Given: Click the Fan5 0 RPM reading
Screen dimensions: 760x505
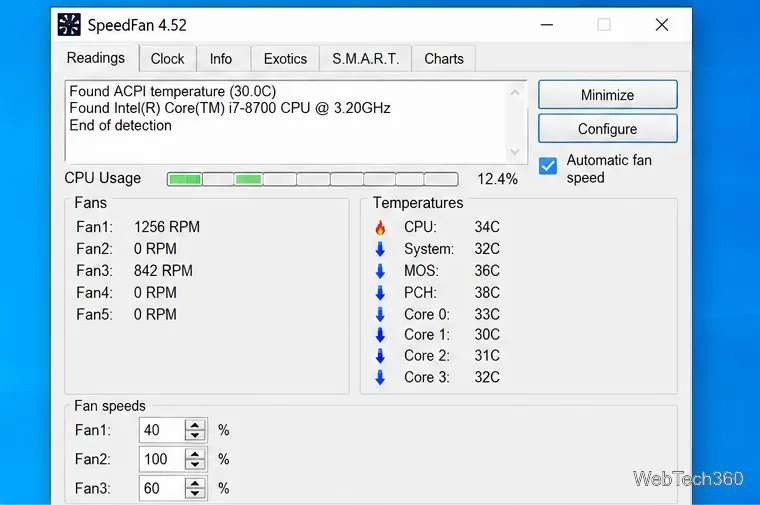Looking at the screenshot, I should [155, 315].
